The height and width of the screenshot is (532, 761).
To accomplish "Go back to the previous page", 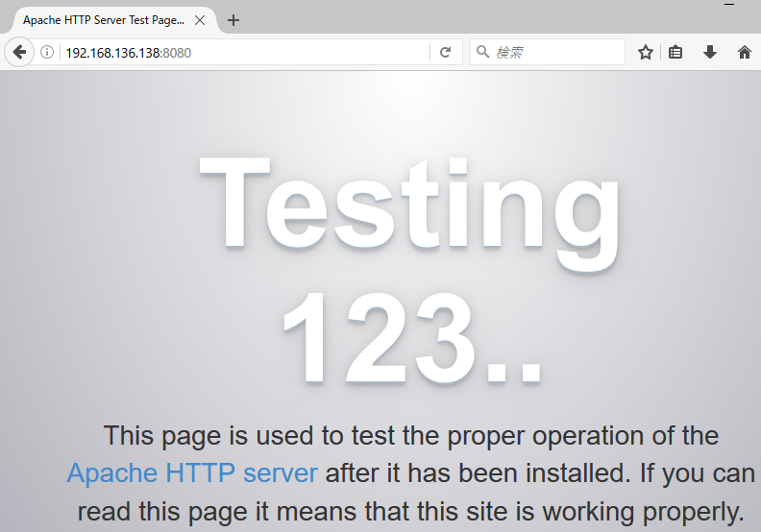I will [x=18, y=53].
